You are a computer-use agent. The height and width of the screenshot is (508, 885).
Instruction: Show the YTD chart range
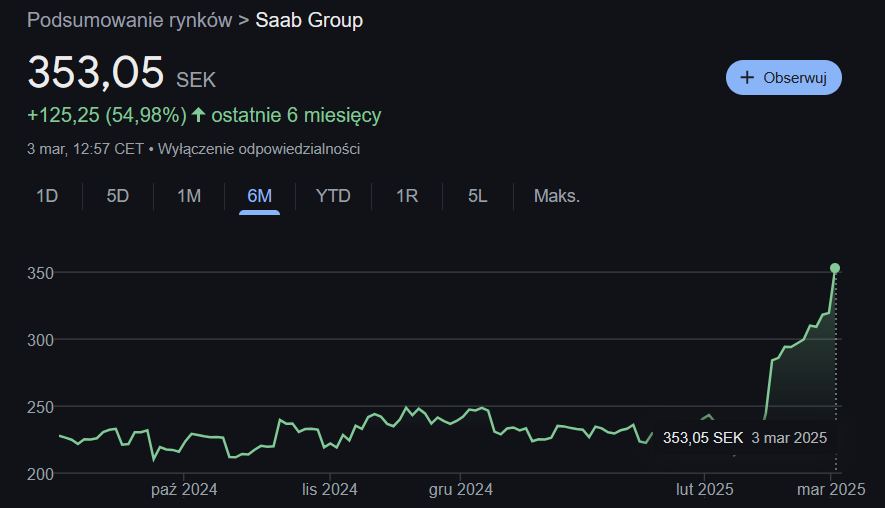pos(333,196)
